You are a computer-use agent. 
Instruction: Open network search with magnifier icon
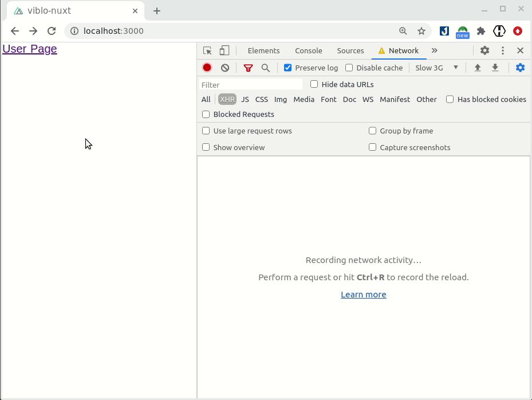coord(266,68)
